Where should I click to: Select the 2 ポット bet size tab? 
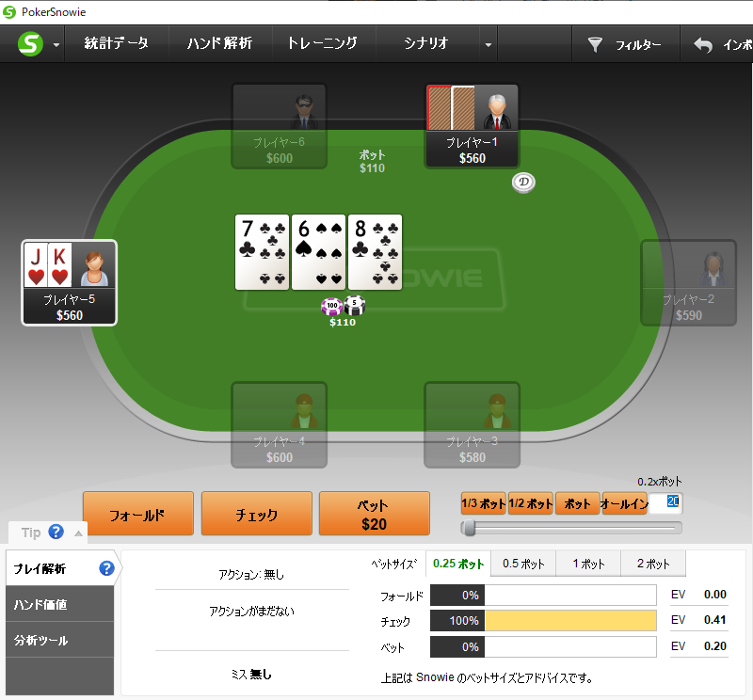[x=653, y=564]
